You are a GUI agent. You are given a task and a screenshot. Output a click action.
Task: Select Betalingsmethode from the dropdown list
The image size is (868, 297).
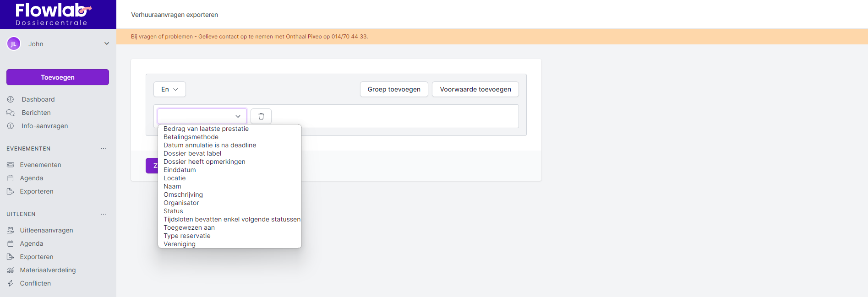pos(191,137)
